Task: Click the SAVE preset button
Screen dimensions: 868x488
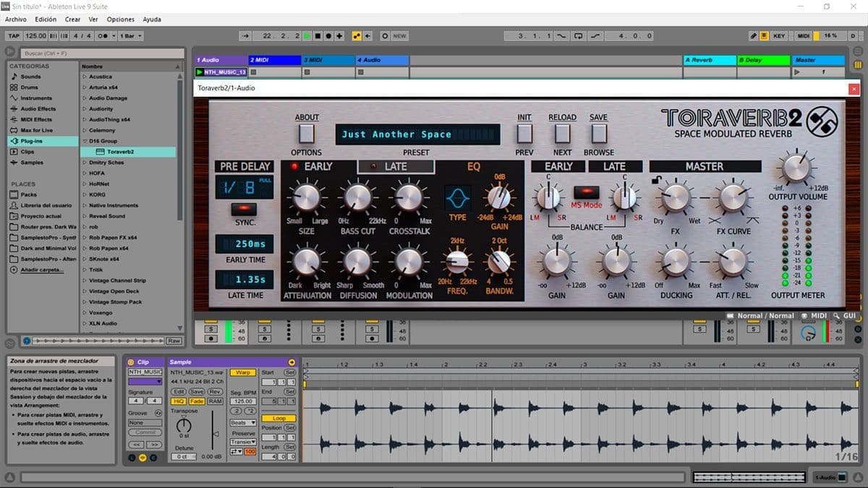Action: (598, 133)
